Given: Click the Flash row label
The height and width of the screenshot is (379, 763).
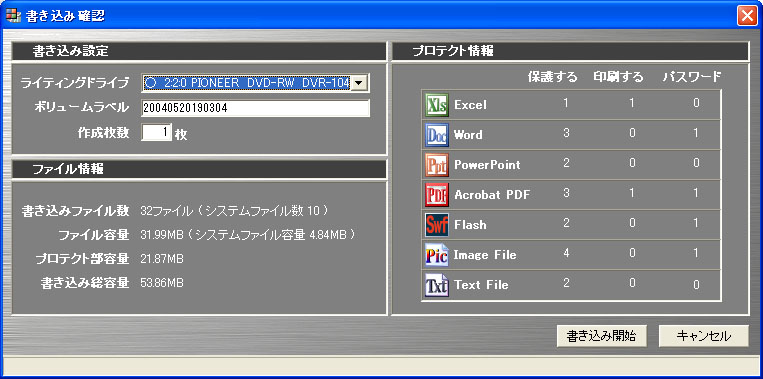Looking at the screenshot, I should point(470,225).
